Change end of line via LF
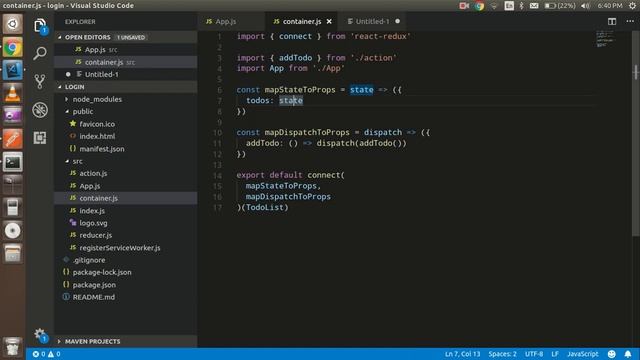This screenshot has width=640, height=360. tap(555, 354)
